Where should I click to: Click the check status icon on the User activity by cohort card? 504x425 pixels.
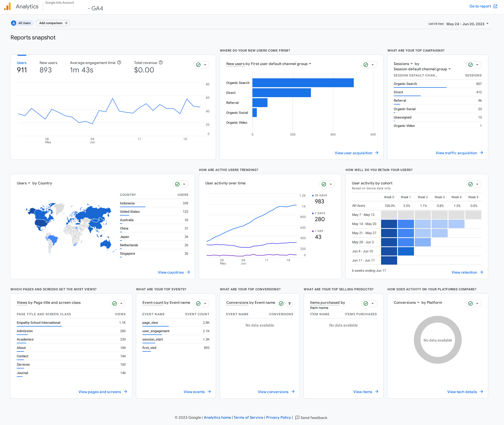pos(470,184)
